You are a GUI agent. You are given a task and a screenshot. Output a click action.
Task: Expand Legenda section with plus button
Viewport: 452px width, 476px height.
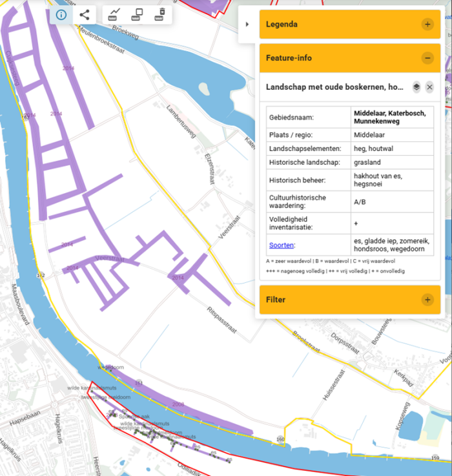tap(427, 25)
